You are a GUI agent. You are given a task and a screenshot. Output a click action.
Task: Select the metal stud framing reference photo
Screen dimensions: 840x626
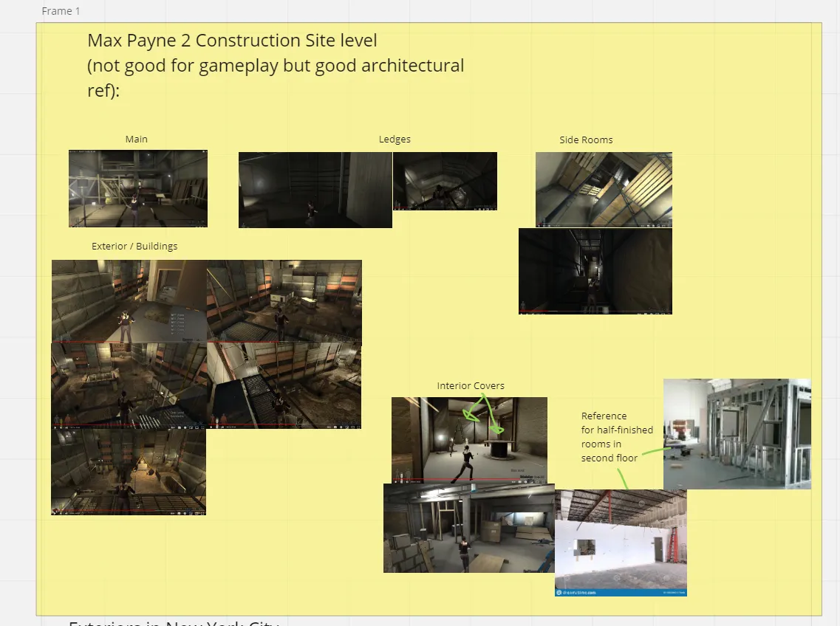pyautogui.click(x=737, y=434)
